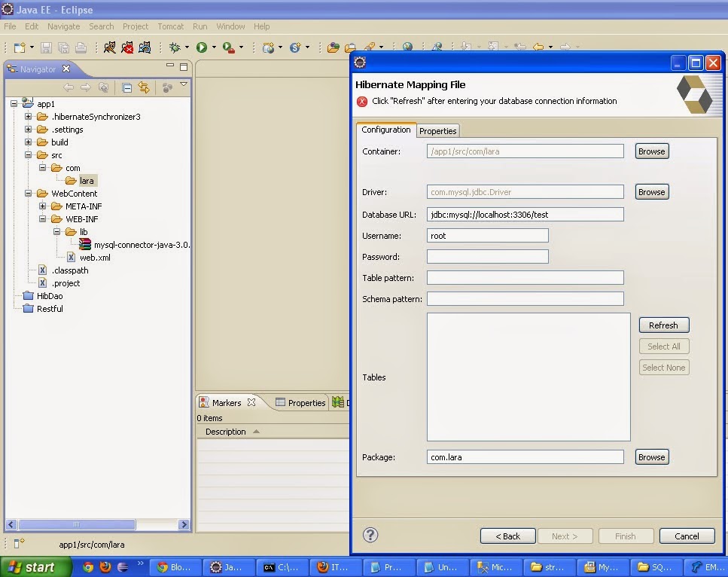Toggle Link with Editor in Navigator
Image resolution: width=728 pixels, height=577 pixels.
pyautogui.click(x=144, y=87)
